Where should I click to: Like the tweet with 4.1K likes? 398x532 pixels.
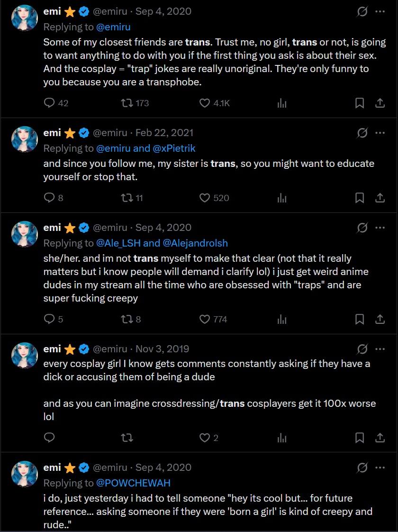[205, 103]
